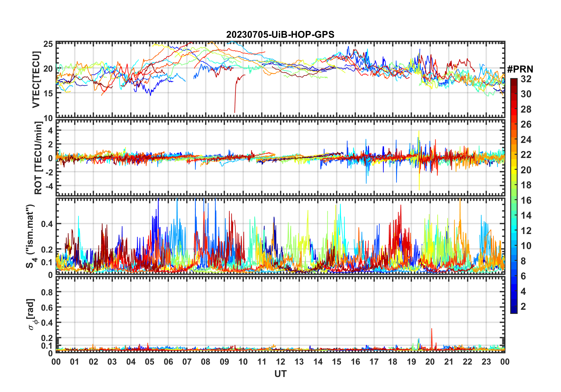
Task: Click the 12 label on the PRN colorbar
Action: [526, 231]
